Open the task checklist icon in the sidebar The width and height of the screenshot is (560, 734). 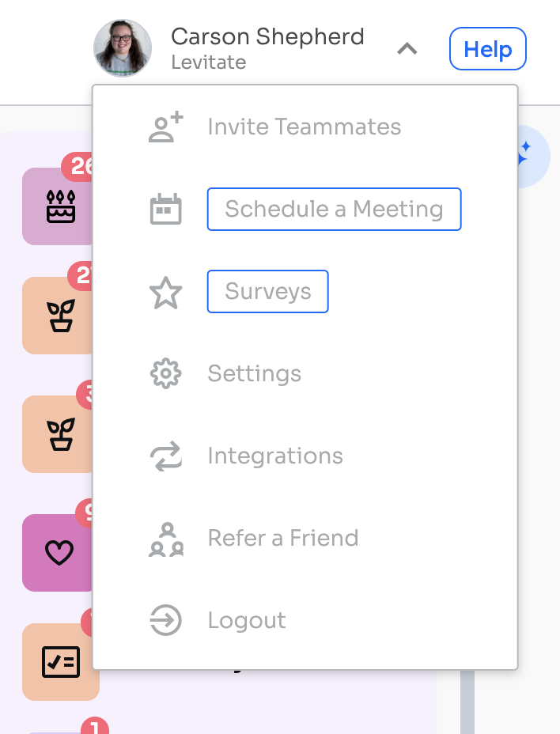61,661
